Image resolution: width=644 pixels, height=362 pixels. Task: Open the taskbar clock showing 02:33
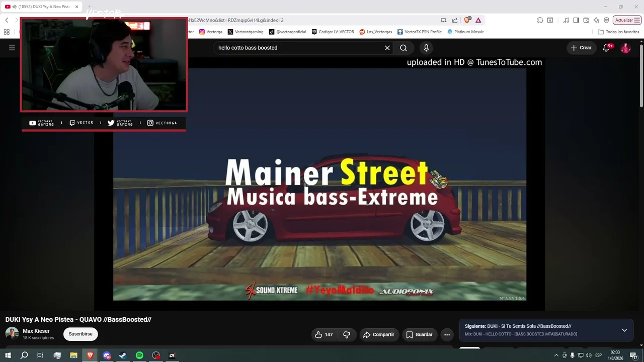[x=615, y=355]
